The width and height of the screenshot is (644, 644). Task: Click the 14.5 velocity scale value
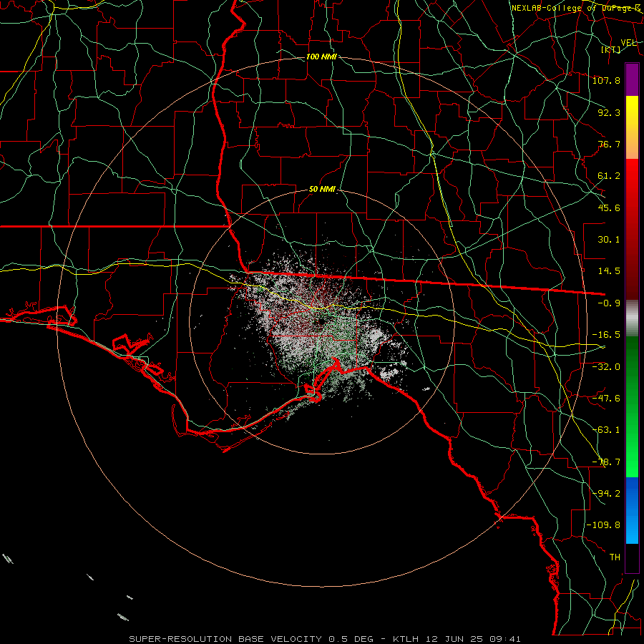609,271
